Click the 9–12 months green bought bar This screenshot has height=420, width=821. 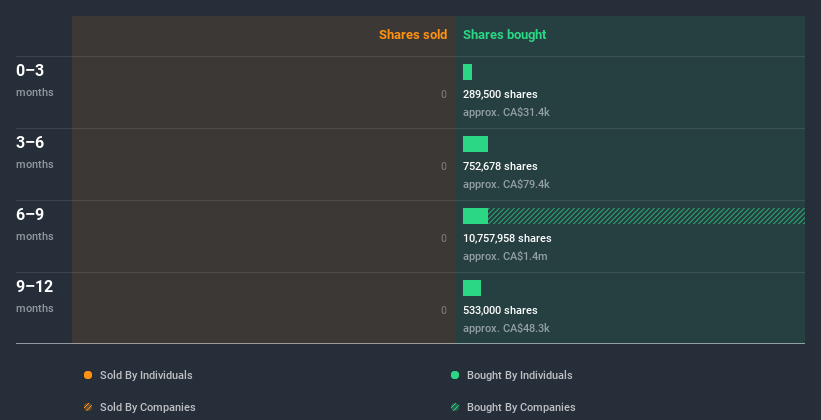tap(472, 288)
